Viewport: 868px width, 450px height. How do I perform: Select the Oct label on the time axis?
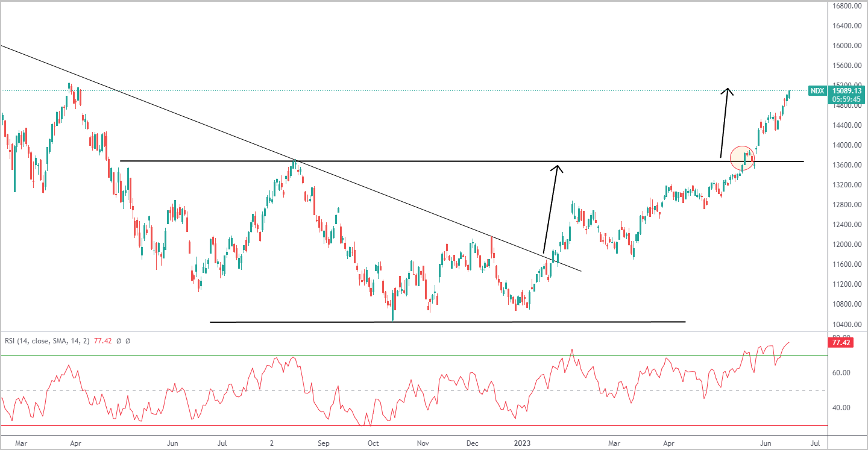coord(374,443)
